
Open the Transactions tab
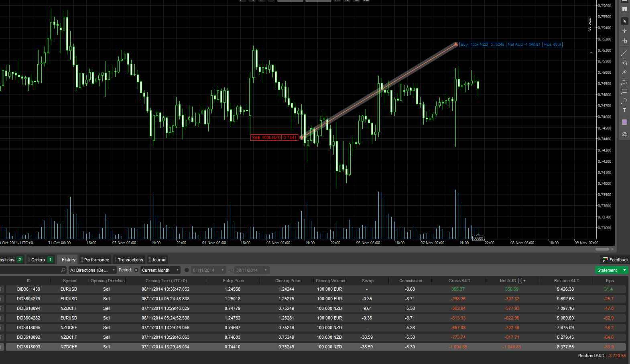tap(129, 260)
